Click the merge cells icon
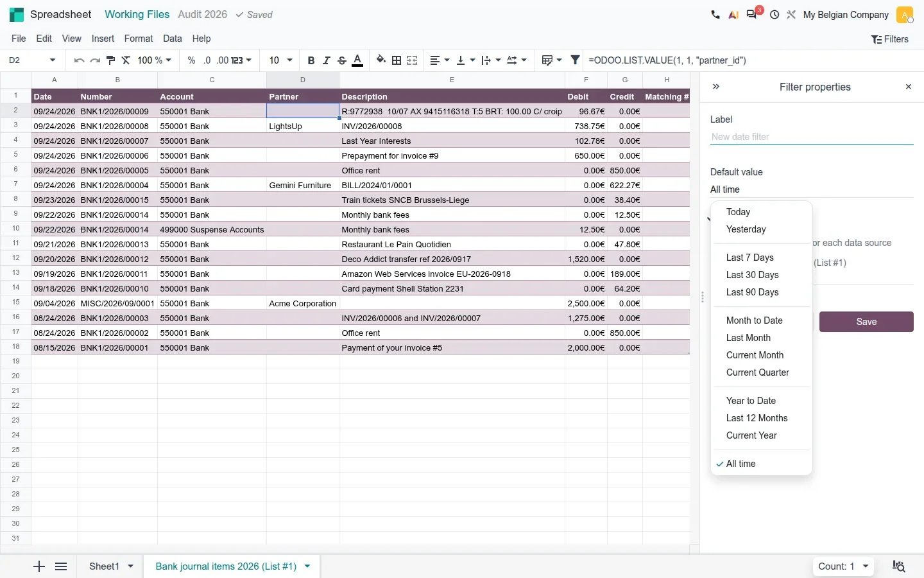924x578 pixels. (412, 60)
